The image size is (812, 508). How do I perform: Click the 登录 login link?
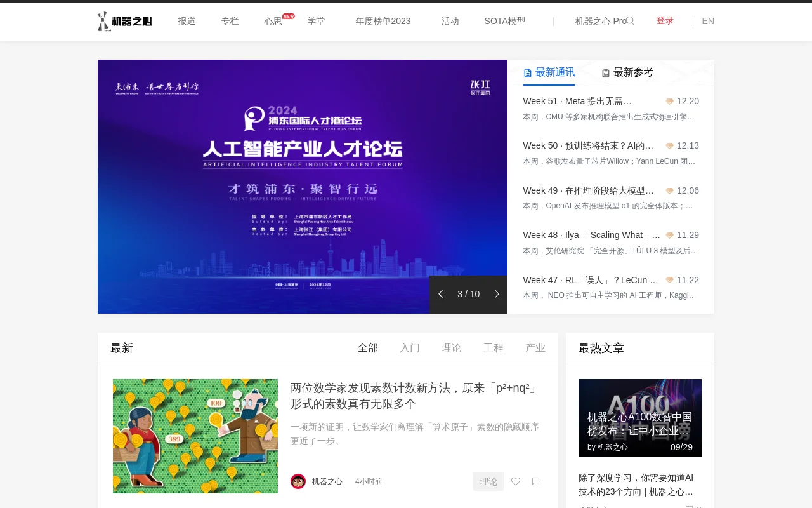tap(665, 21)
